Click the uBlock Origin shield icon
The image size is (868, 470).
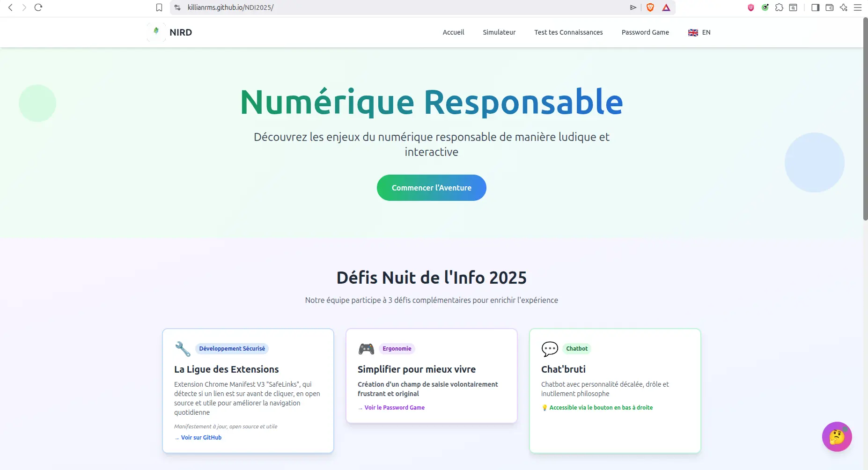pos(751,7)
